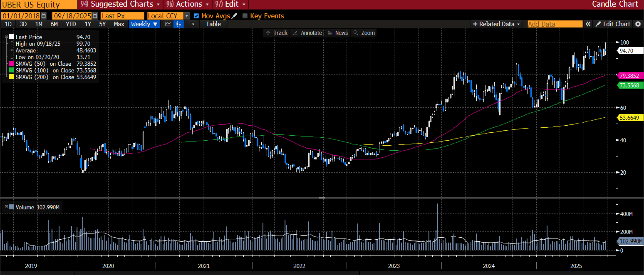Select the 1Y time range tab
Viewport: 644px width, 275px height.
pyautogui.click(x=88, y=24)
